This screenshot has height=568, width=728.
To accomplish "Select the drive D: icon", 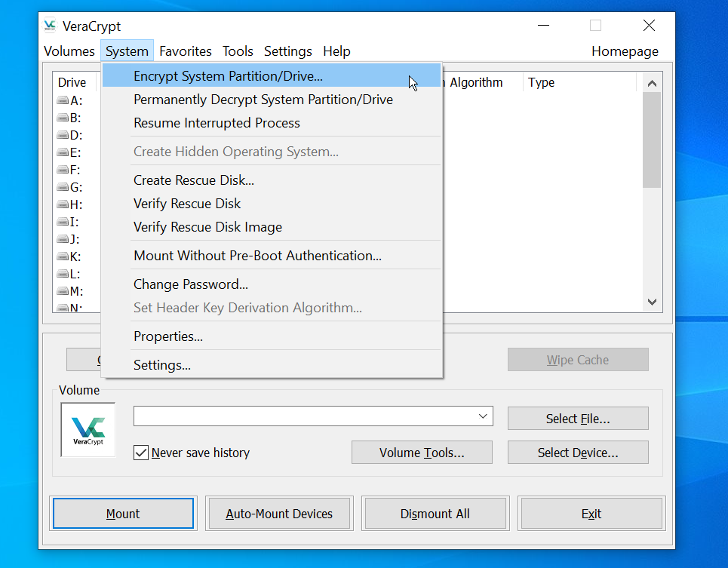I will [x=63, y=135].
